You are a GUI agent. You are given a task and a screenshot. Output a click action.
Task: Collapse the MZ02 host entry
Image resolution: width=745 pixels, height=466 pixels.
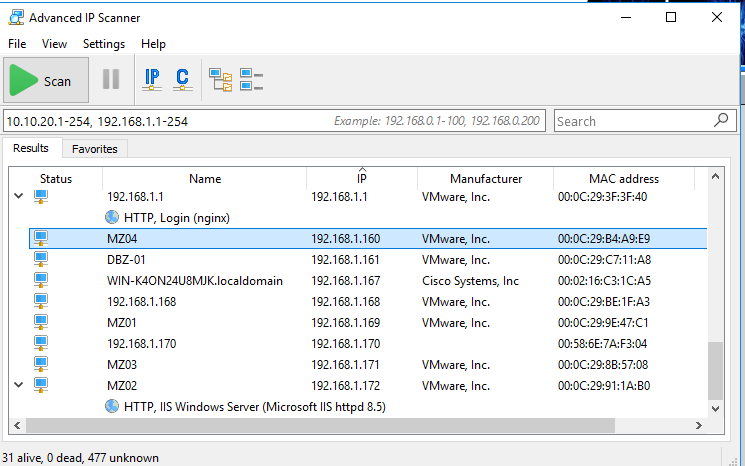[19, 385]
